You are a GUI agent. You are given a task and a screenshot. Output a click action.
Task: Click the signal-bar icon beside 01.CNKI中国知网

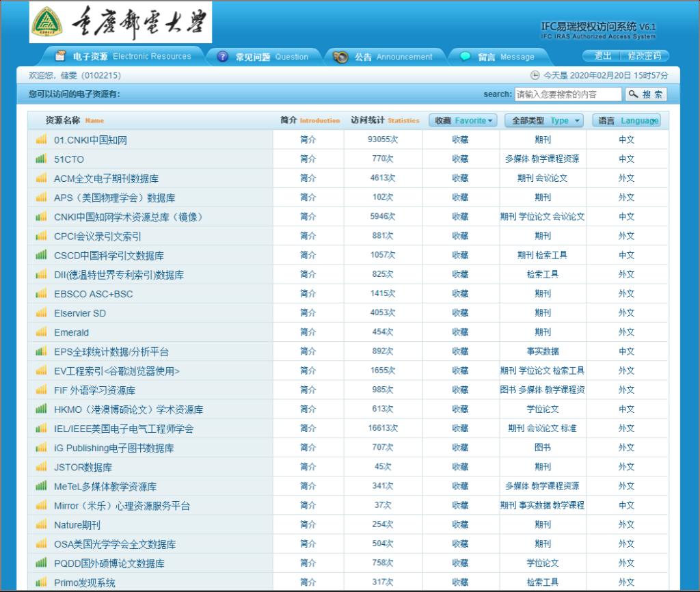click(41, 139)
